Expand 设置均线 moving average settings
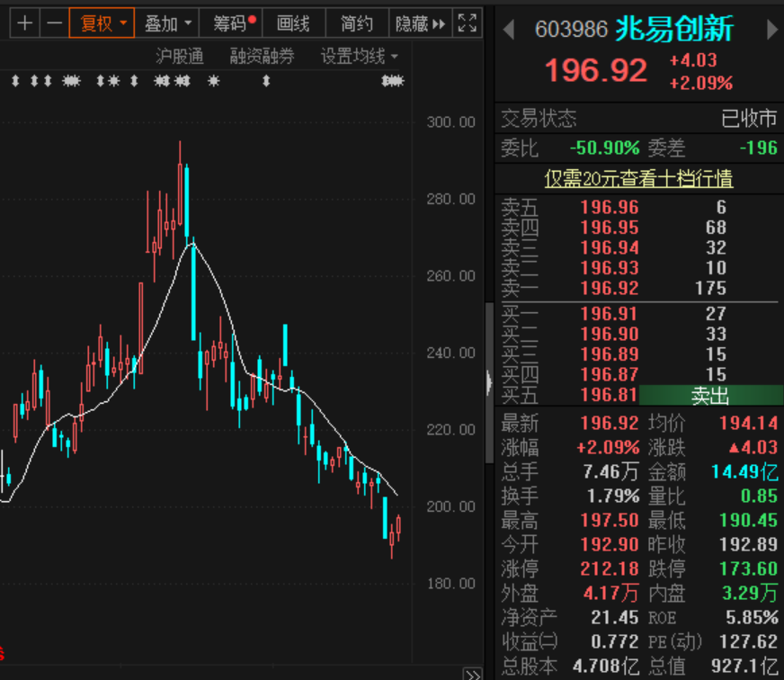784x680 pixels. 359,56
